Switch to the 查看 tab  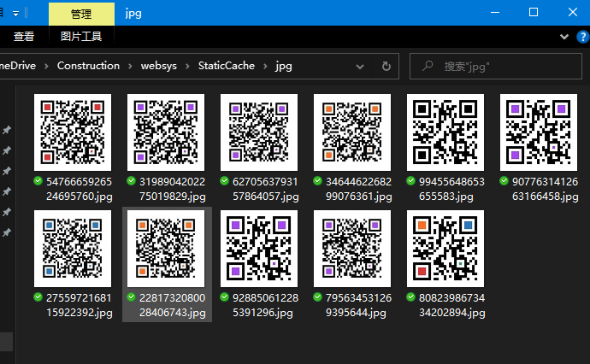coord(24,37)
